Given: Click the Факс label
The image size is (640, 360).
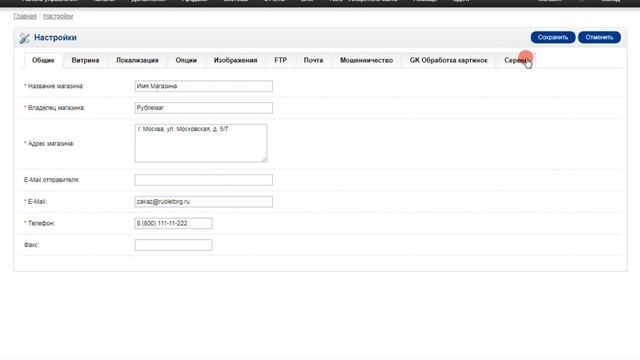Looking at the screenshot, I should (x=31, y=245).
